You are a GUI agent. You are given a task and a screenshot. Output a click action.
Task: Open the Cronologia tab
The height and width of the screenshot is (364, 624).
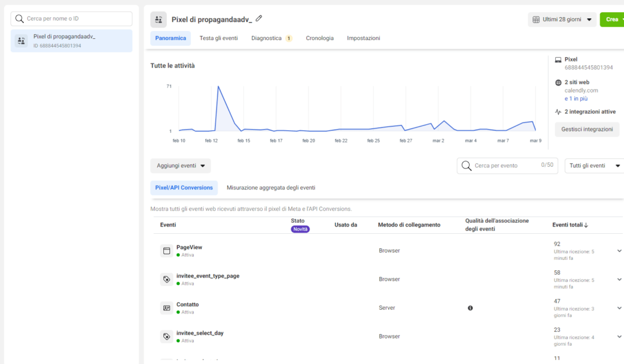tap(319, 38)
